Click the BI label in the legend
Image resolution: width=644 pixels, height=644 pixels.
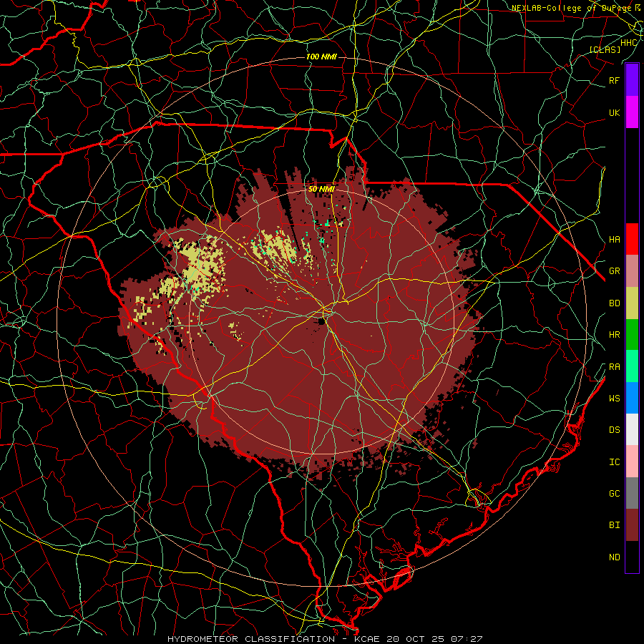615,525
